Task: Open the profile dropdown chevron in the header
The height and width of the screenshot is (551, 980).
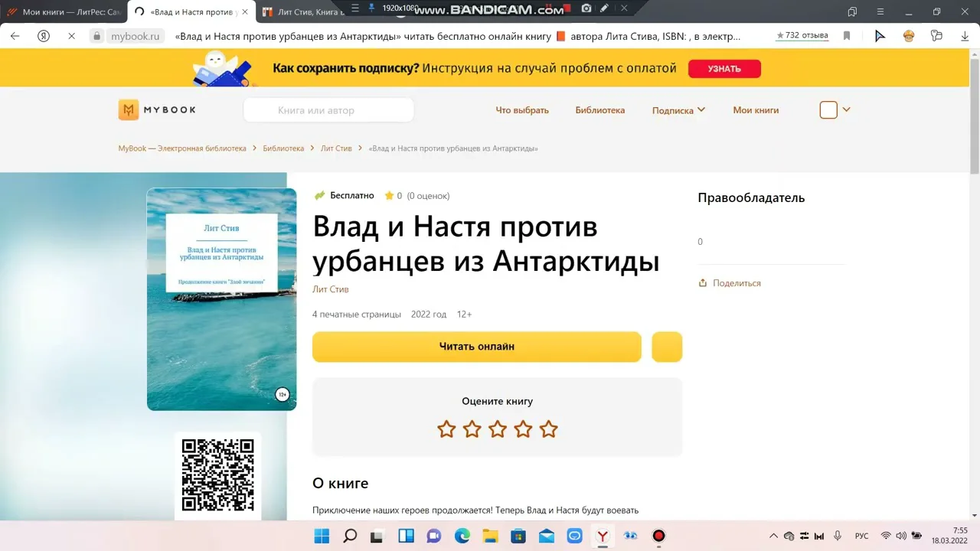Action: (x=846, y=109)
